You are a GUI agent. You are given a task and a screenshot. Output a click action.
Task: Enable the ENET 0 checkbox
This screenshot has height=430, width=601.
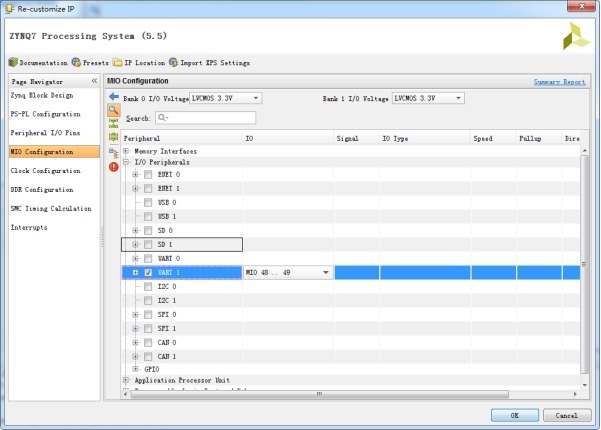(148, 175)
